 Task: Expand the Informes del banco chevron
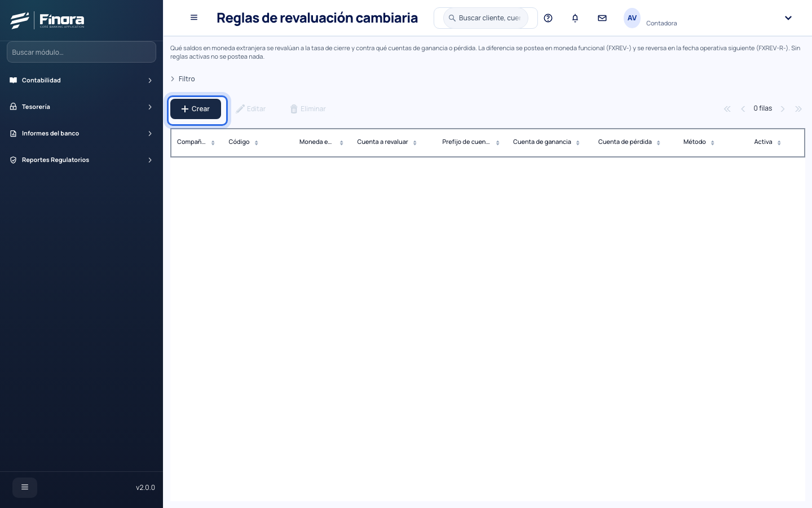tap(150, 134)
